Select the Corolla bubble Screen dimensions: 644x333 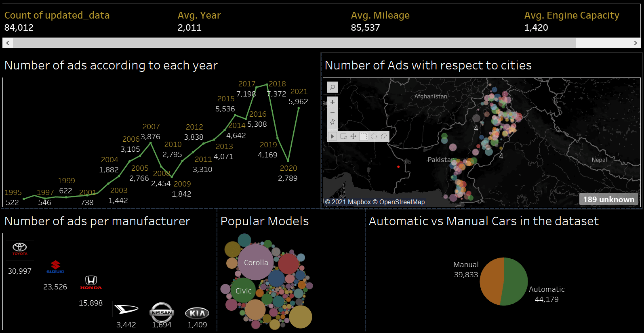pos(256,262)
